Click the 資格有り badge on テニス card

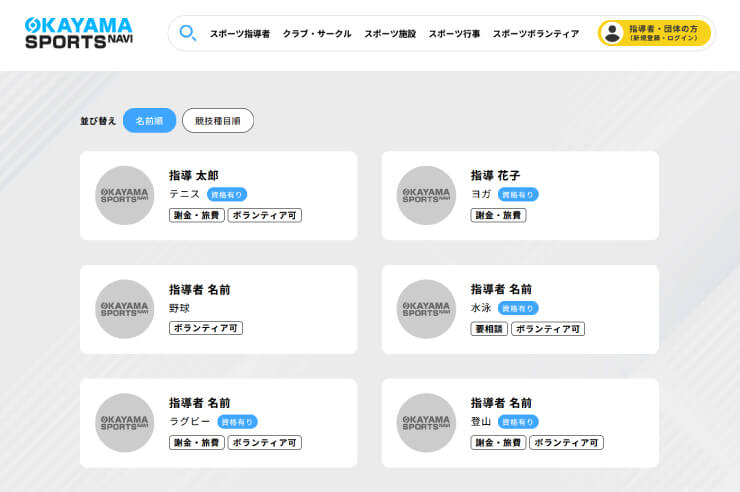pyautogui.click(x=226, y=194)
